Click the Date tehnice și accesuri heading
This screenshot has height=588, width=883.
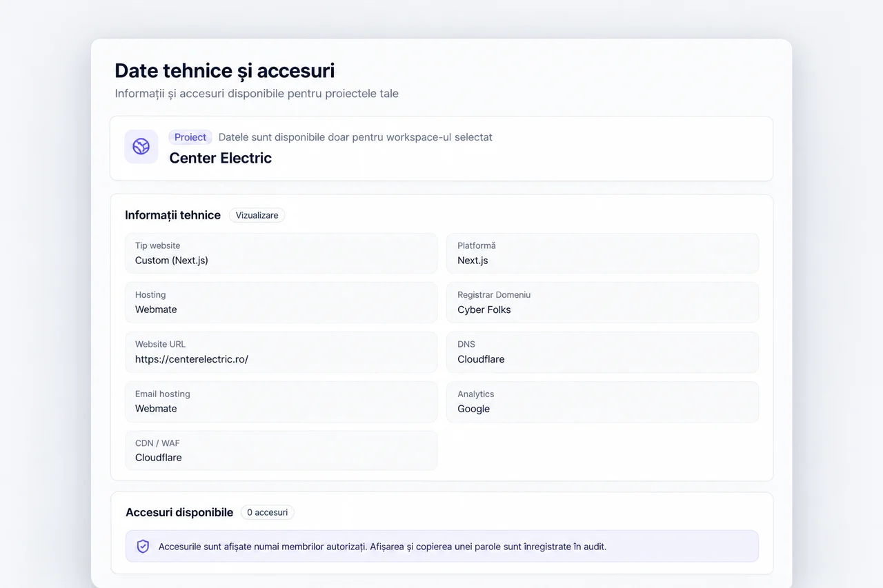225,70
